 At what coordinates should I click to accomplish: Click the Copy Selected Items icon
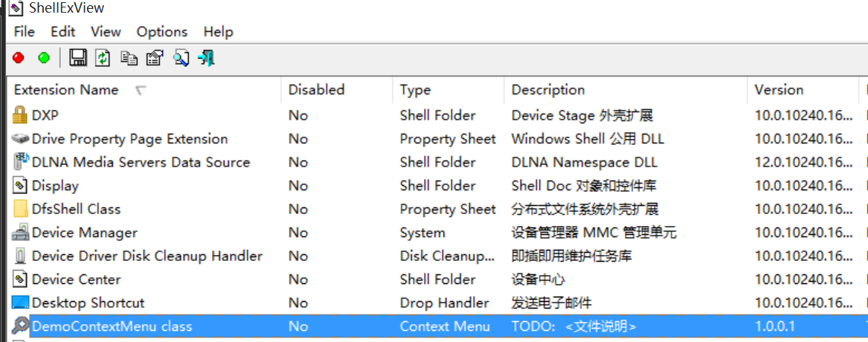(x=129, y=58)
